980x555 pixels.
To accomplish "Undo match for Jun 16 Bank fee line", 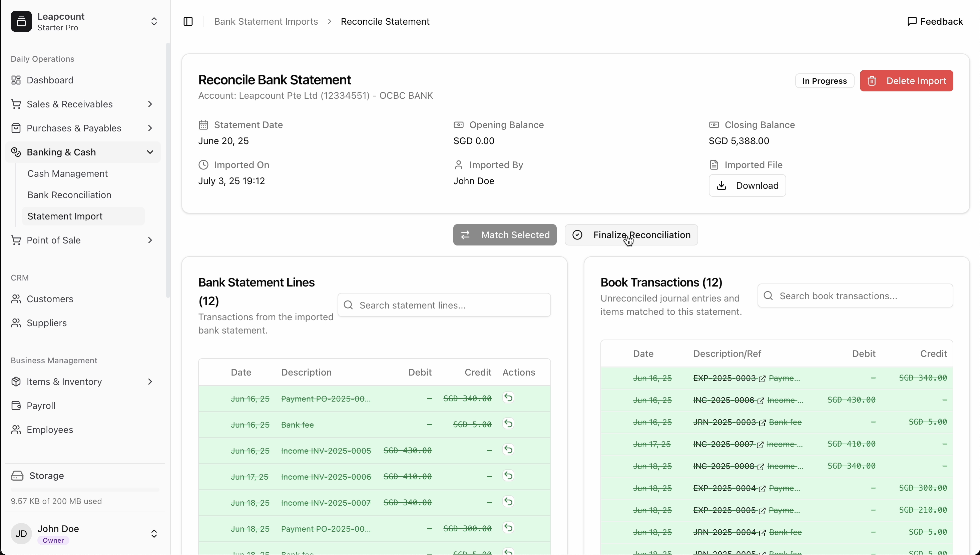I will point(508,424).
